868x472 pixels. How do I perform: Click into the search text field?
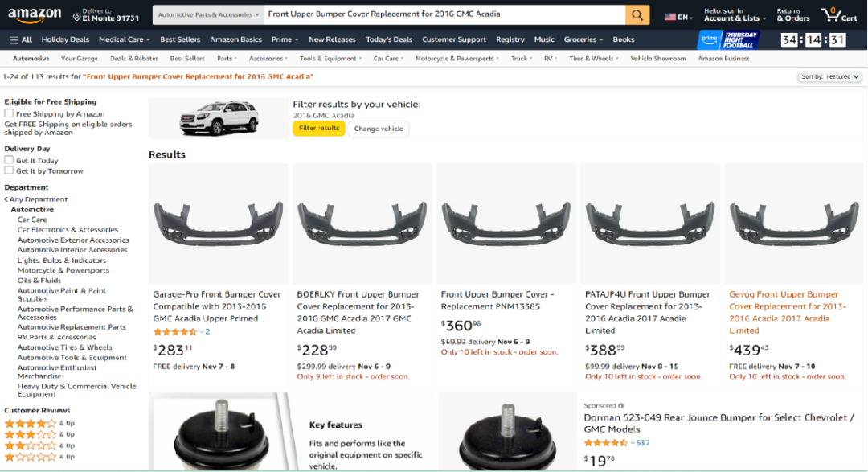[x=444, y=14]
